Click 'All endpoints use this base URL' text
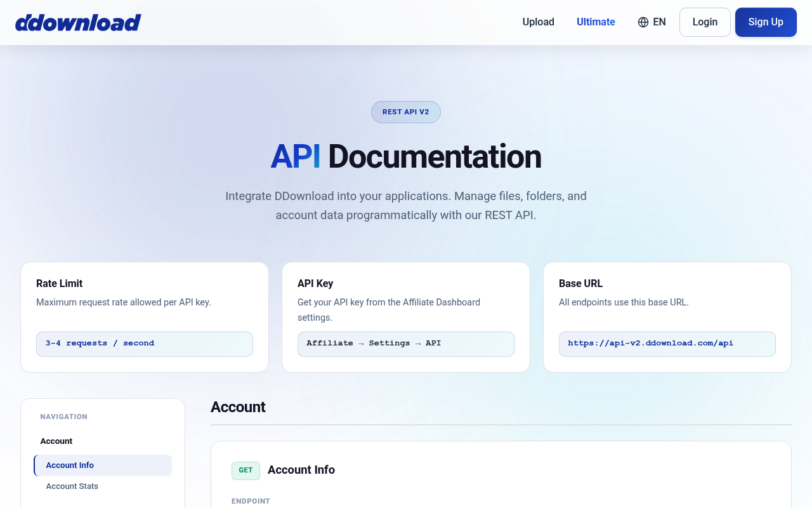 (624, 302)
